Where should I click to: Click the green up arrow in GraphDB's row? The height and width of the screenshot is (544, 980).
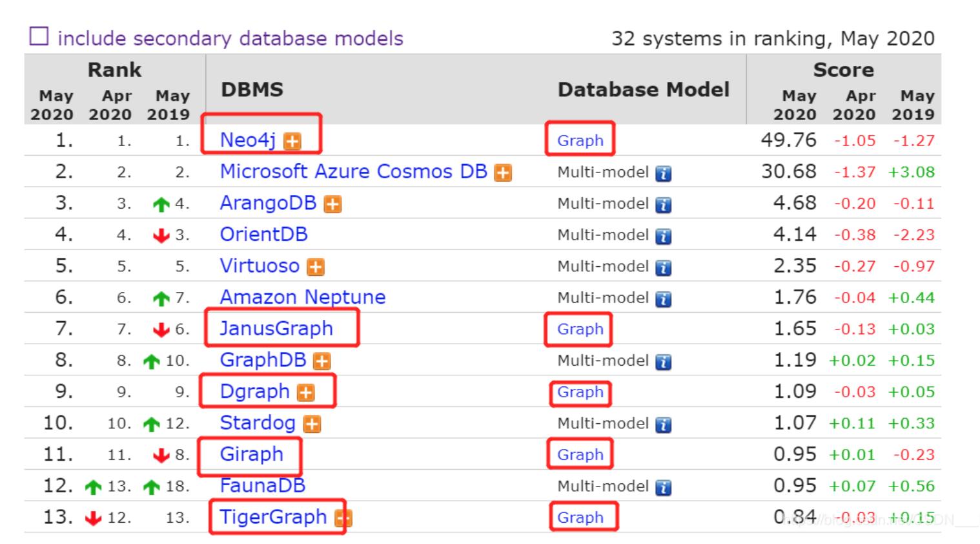point(152,361)
